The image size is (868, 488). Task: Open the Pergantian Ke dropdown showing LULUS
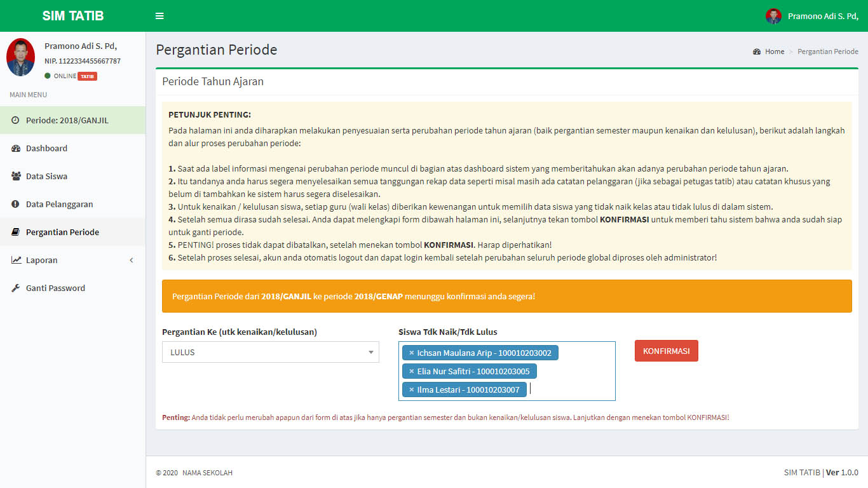point(271,352)
